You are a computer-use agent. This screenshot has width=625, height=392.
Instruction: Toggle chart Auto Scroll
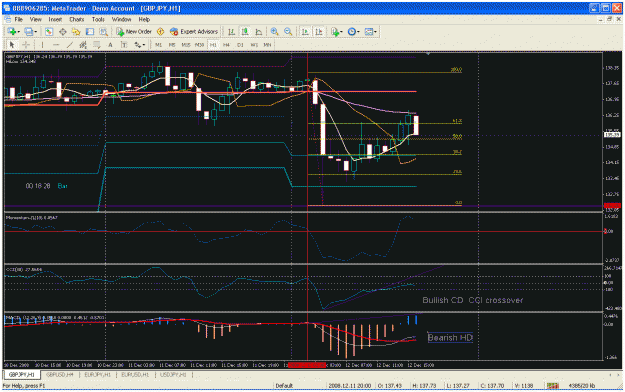305,32
